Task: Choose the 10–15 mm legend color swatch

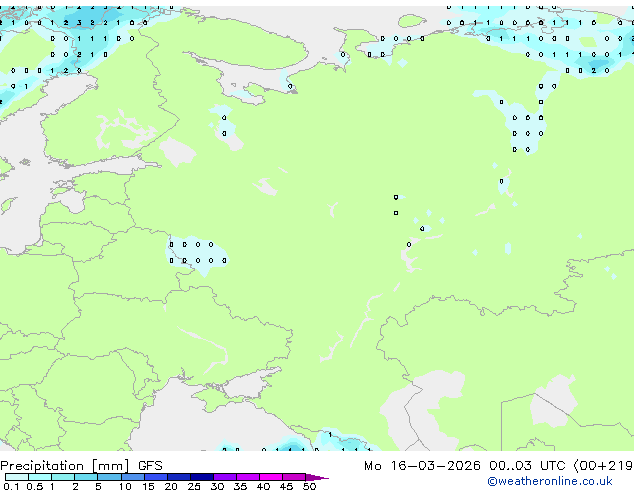Action: (x=133, y=477)
